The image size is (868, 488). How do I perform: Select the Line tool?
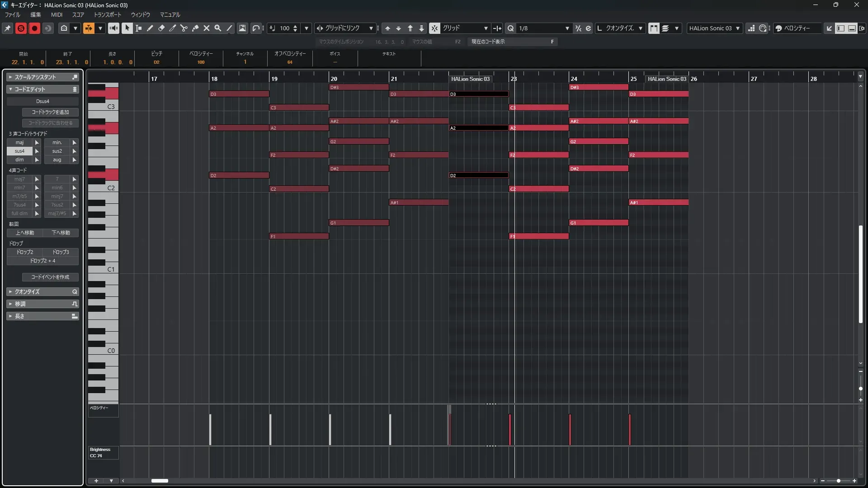230,28
